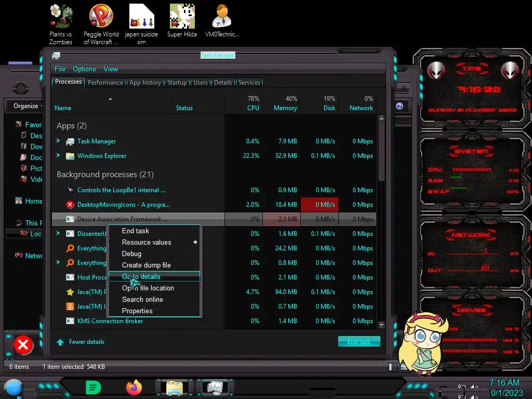Expand the second Everything process row
Screen dimensions: 532x399
58,262
